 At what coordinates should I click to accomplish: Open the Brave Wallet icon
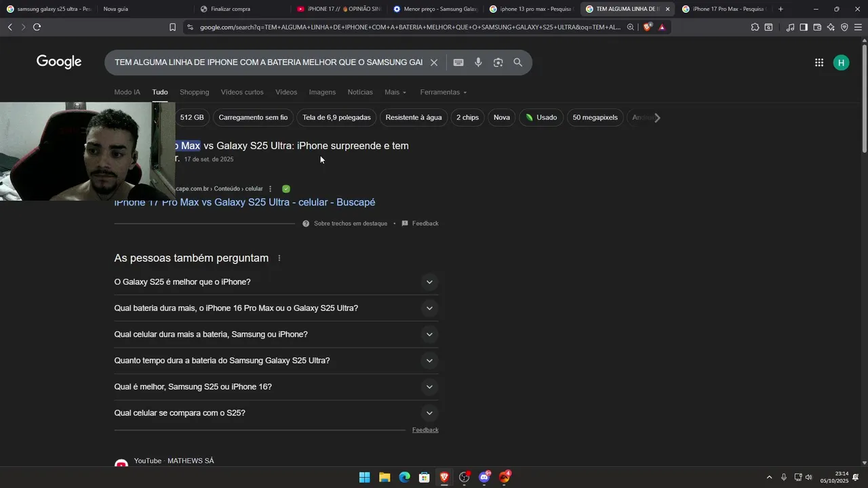tap(817, 27)
